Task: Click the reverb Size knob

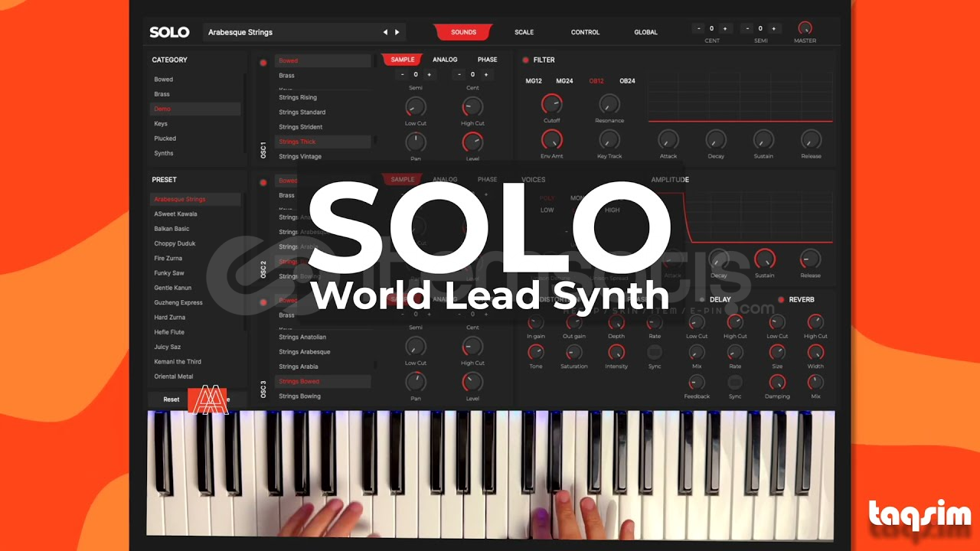Action: pos(777,352)
